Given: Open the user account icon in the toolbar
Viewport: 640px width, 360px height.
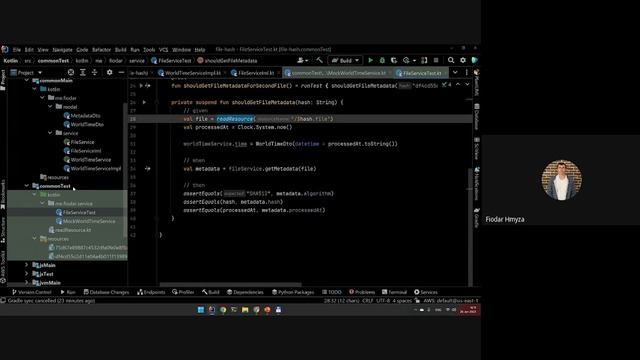Looking at the screenshot, I should click(301, 60).
